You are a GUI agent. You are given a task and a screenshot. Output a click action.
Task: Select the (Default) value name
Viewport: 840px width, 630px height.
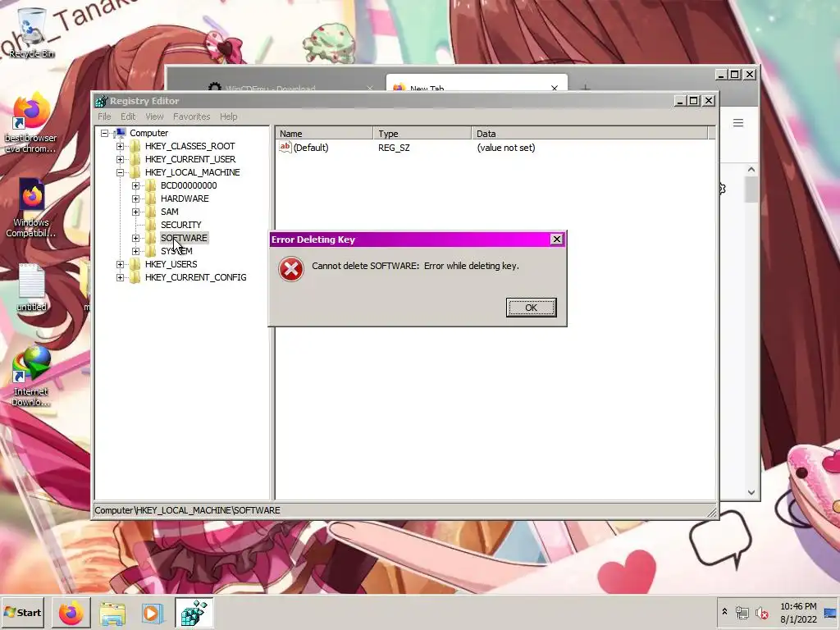pyautogui.click(x=311, y=148)
